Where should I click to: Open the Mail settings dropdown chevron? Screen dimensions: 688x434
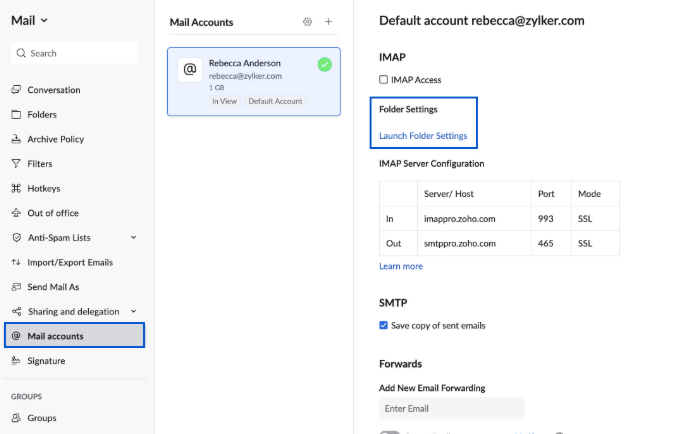(x=44, y=21)
